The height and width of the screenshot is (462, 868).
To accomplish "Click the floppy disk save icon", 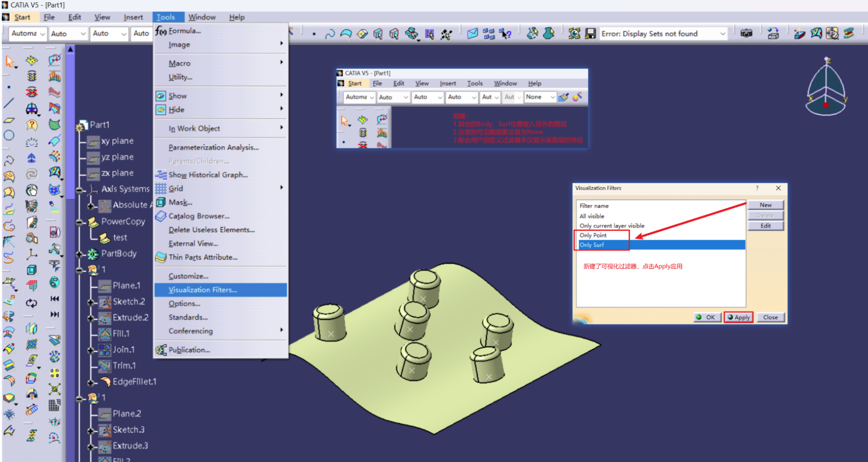I will click(590, 33).
